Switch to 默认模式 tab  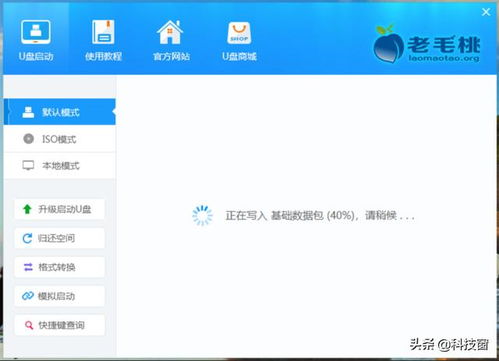point(60,112)
